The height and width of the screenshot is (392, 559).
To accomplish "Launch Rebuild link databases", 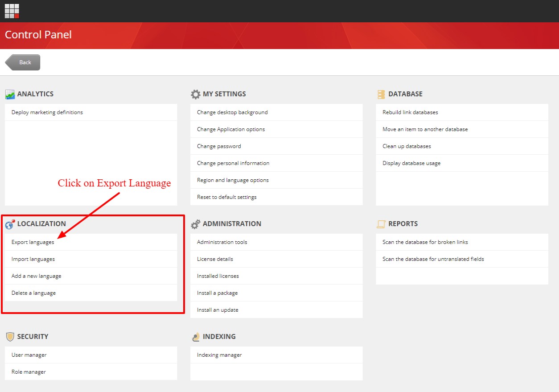I will (x=410, y=112).
